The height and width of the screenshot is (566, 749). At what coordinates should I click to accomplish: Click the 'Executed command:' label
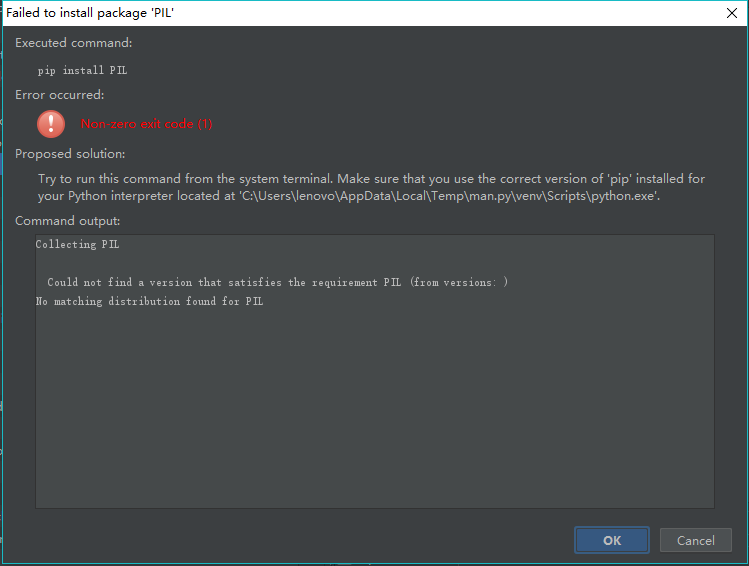tap(74, 43)
